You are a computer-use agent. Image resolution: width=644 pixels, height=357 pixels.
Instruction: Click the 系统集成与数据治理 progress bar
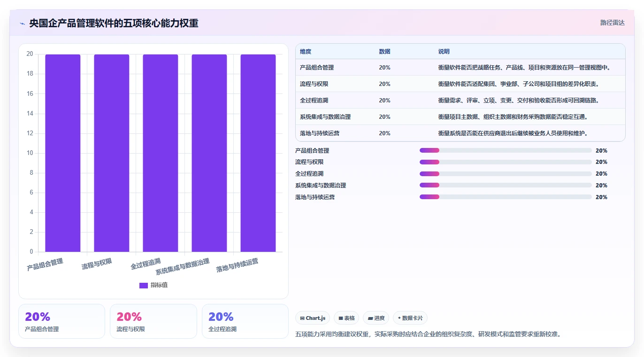pyautogui.click(x=506, y=185)
